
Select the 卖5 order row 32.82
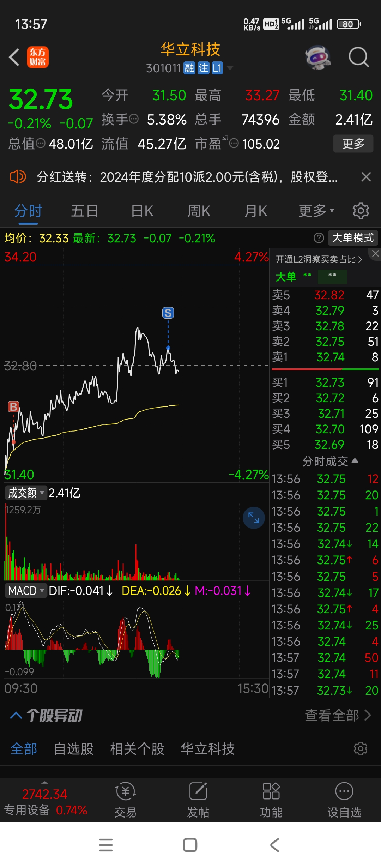[x=325, y=295]
